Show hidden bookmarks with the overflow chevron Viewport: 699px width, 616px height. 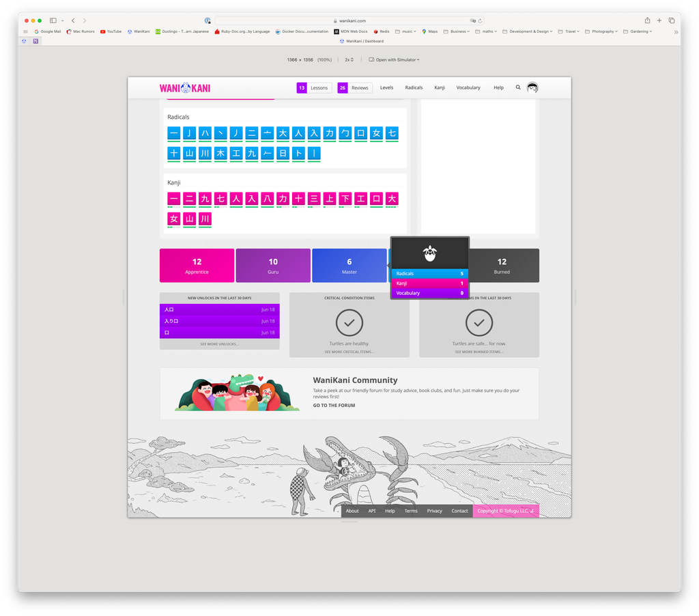coord(676,32)
